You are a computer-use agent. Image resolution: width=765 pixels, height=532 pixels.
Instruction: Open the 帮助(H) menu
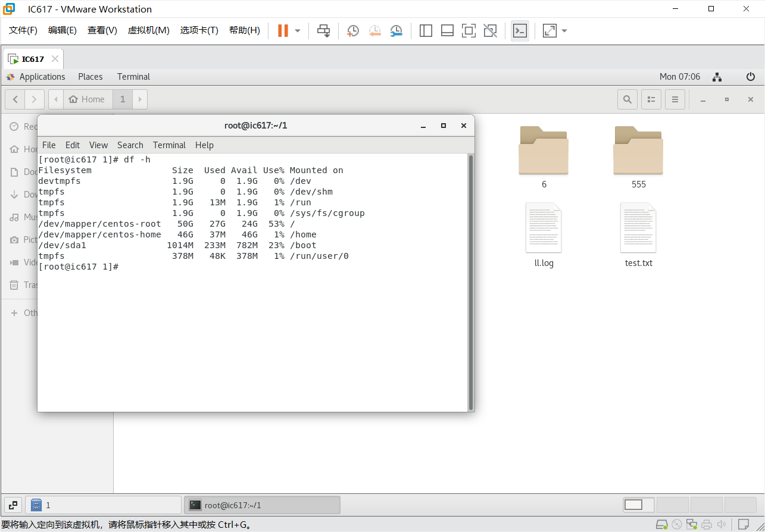tap(245, 30)
